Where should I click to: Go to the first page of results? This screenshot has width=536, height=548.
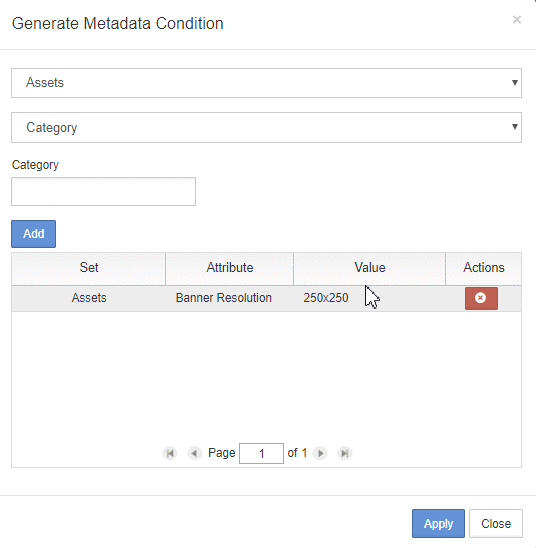[x=170, y=453]
